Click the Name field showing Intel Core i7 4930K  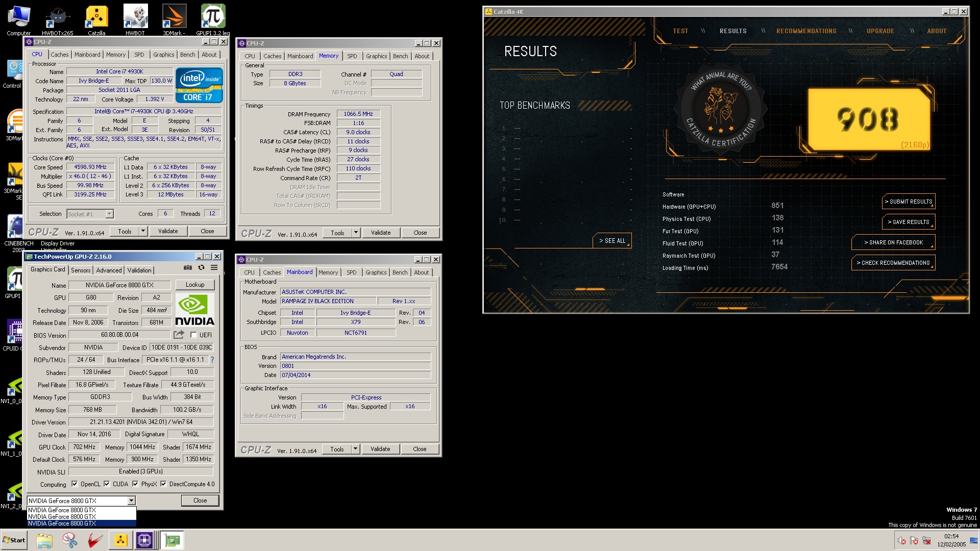(119, 71)
